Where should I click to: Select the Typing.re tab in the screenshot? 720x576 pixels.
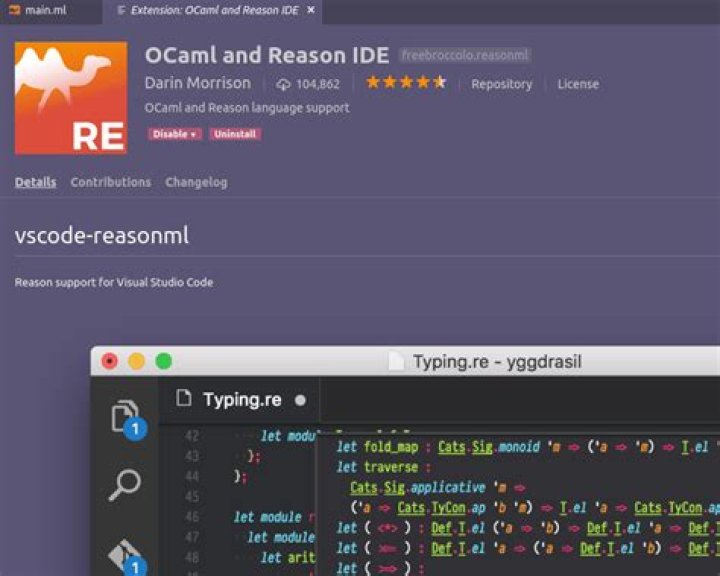pyautogui.click(x=239, y=400)
